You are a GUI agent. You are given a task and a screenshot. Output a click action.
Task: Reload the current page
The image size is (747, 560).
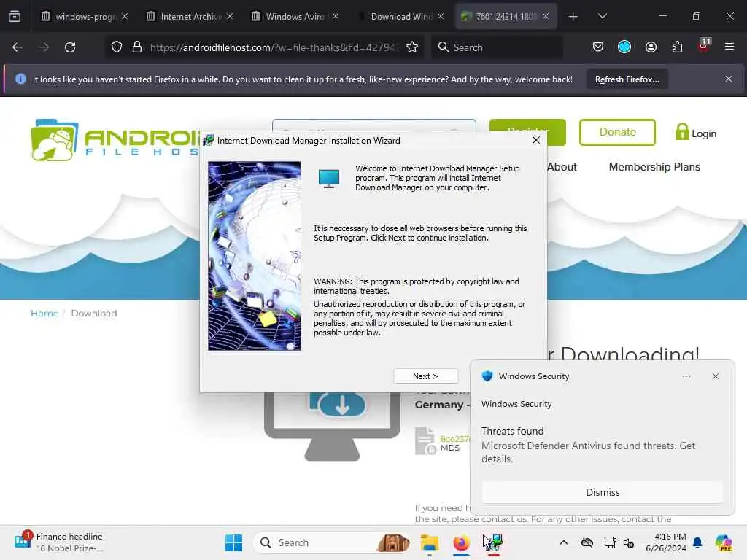tap(70, 47)
